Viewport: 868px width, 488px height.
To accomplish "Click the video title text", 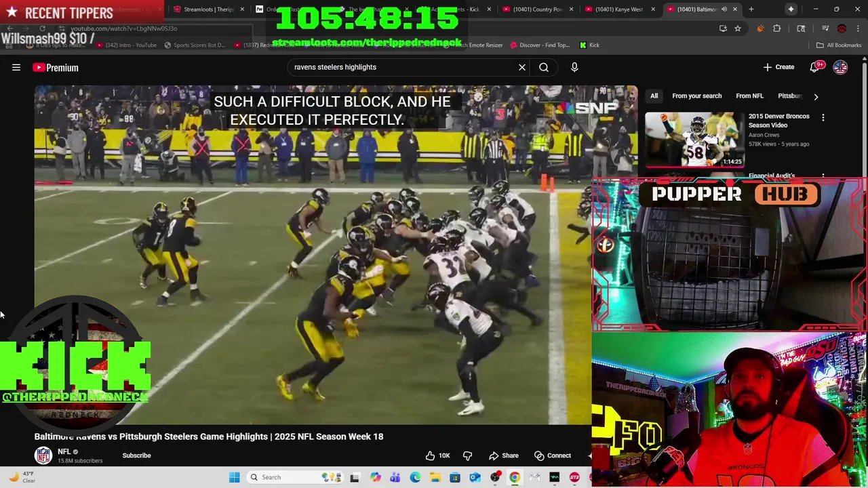I will [209, 436].
